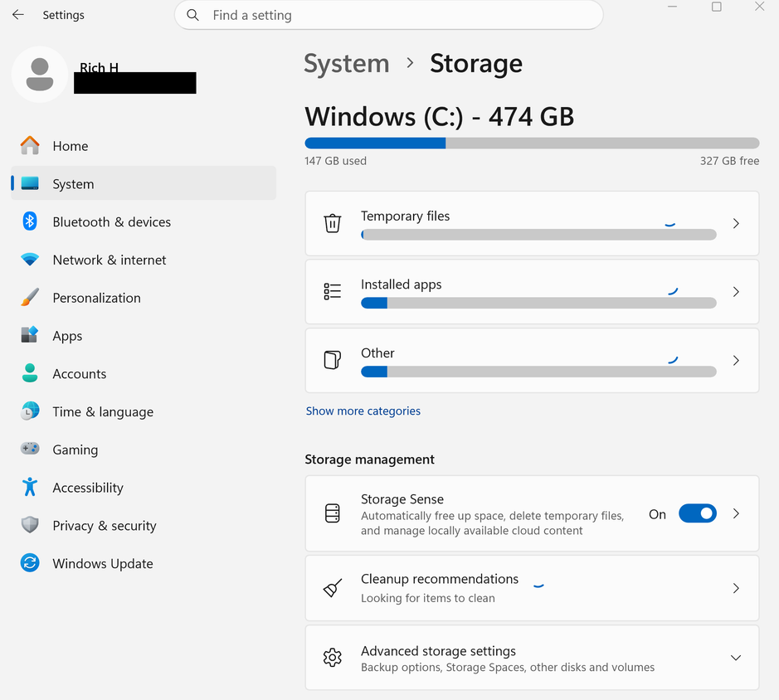The width and height of the screenshot is (779, 700).
Task: Click the Installed apps usage bar
Action: pos(538,303)
